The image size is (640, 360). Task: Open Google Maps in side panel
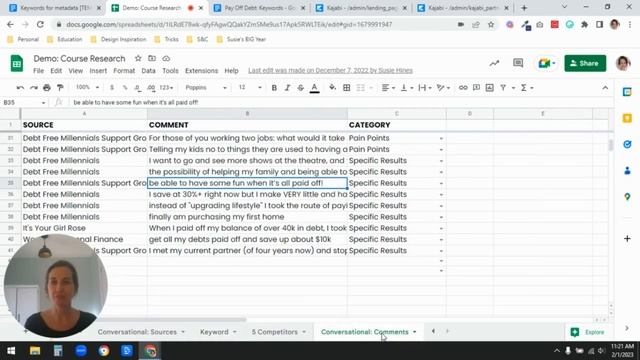[627, 197]
